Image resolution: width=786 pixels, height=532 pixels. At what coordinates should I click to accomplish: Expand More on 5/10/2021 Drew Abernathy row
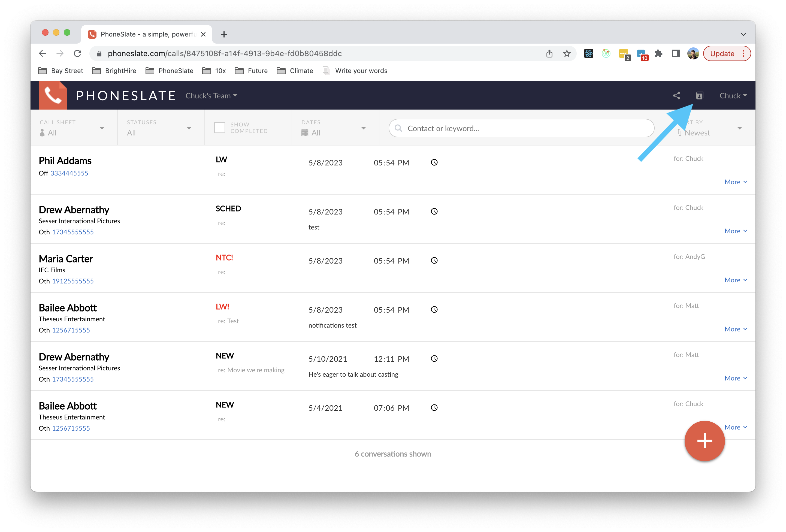tap(736, 378)
